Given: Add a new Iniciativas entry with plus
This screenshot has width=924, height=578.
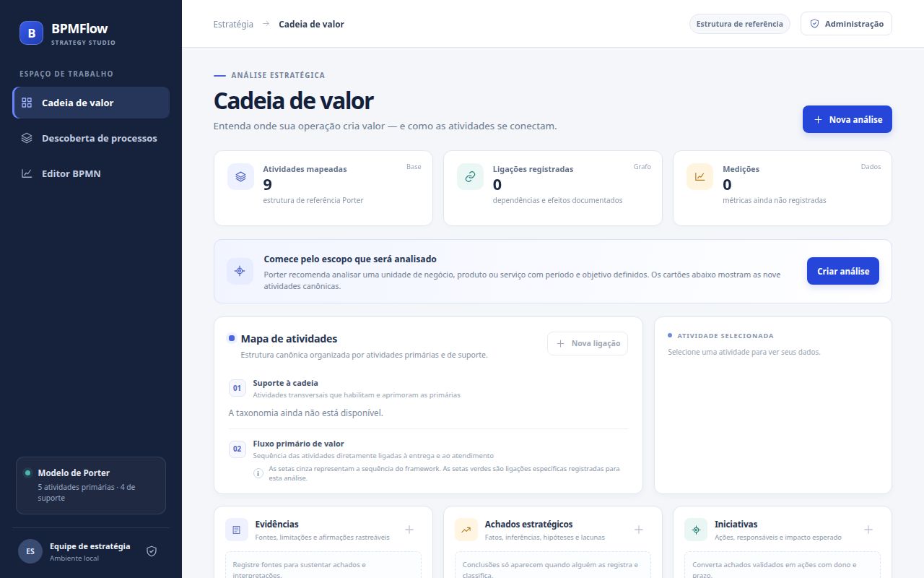Looking at the screenshot, I should (868, 530).
